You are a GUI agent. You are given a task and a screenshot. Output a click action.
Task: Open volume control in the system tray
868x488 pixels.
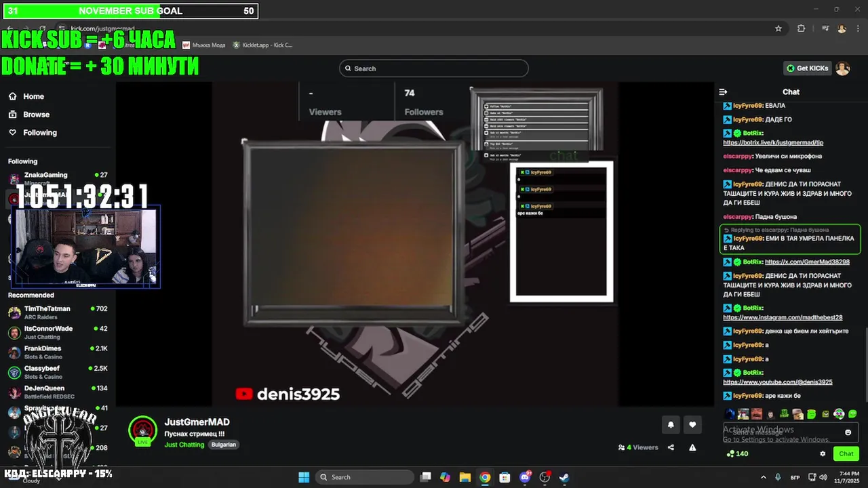pyautogui.click(x=823, y=477)
